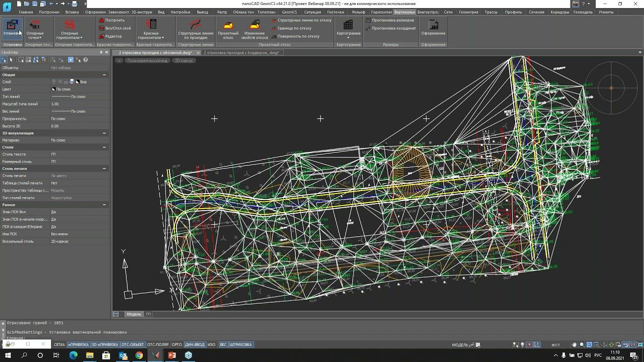The height and width of the screenshot is (362, 644).
Task: Click Вкл/Откл слой button
Action: click(118, 28)
